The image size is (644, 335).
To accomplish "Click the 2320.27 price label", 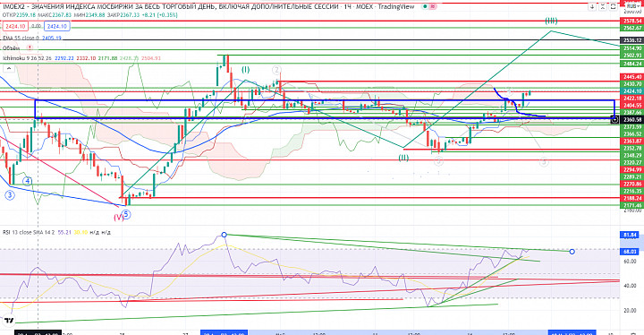I will pyautogui.click(x=632, y=162).
